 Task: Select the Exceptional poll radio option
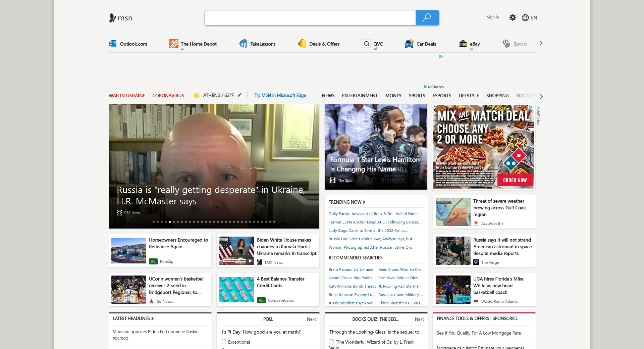pos(223,342)
